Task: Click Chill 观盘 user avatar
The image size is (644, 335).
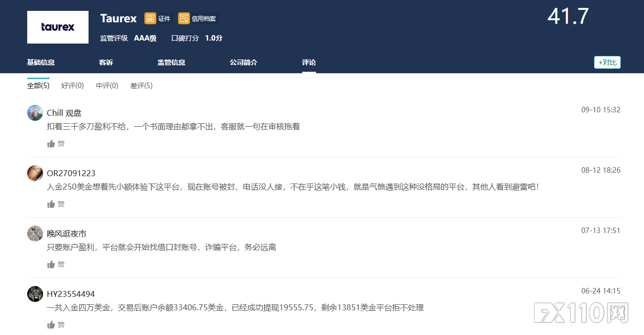Action: (x=35, y=113)
